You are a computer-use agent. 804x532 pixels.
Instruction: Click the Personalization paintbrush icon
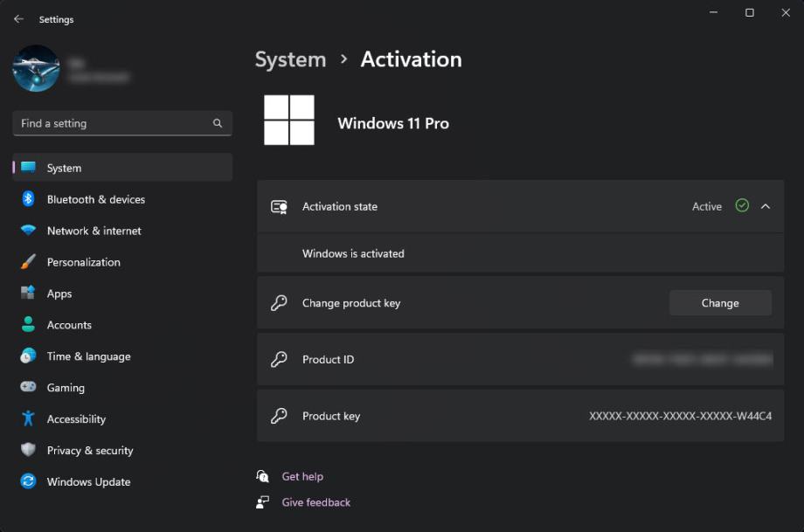pos(28,262)
